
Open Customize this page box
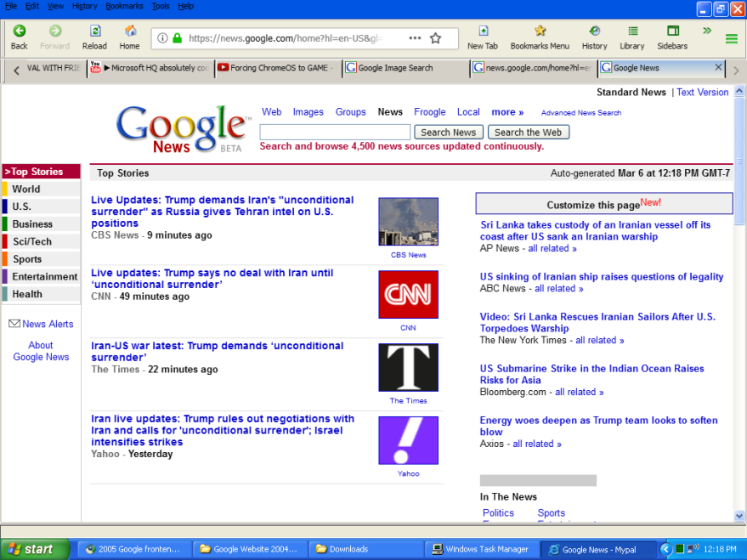pos(604,204)
